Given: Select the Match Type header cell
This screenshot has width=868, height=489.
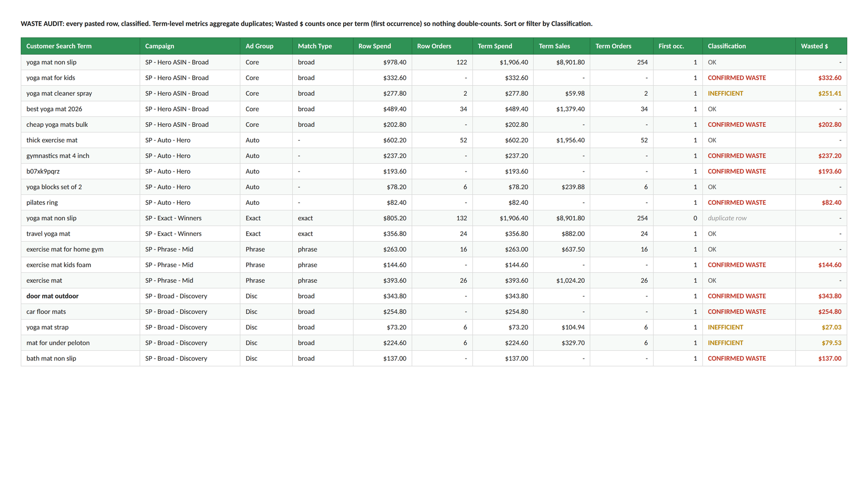Looking at the screenshot, I should pyautogui.click(x=323, y=46).
